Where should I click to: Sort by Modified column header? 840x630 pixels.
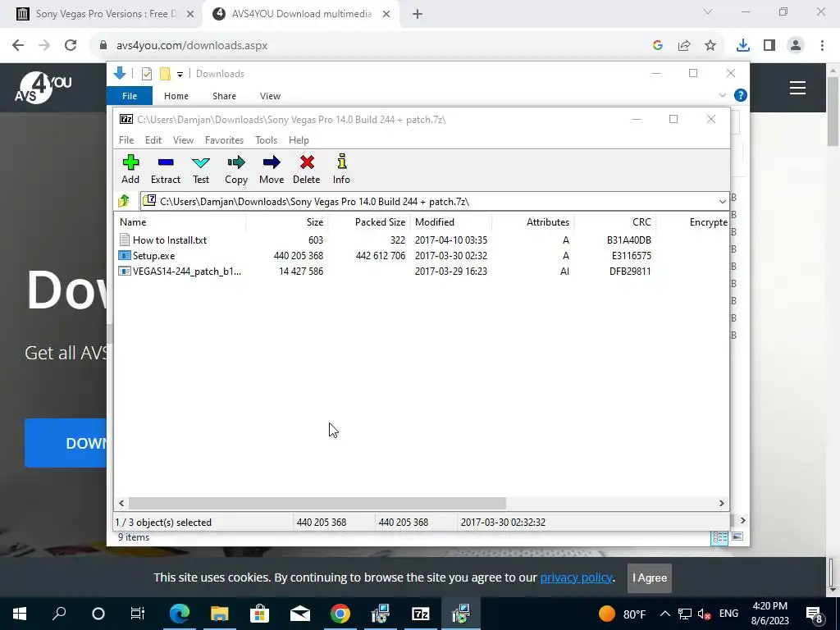450,221
